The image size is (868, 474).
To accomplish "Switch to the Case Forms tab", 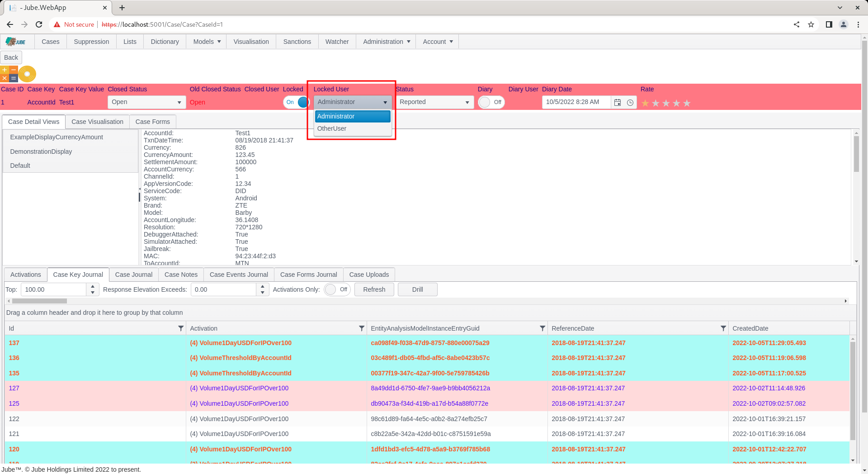I will 153,122.
